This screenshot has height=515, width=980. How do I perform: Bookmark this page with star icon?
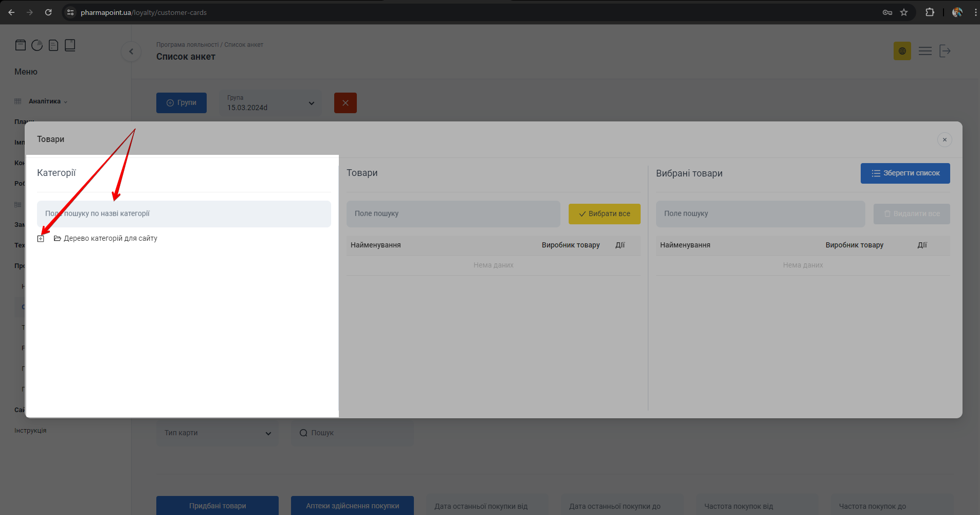tap(904, 12)
